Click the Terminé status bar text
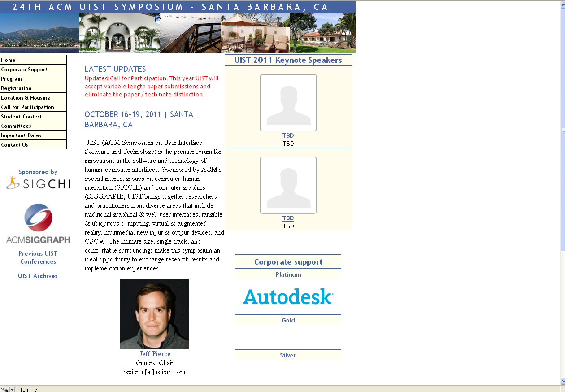This screenshot has width=565, height=392. point(28,389)
